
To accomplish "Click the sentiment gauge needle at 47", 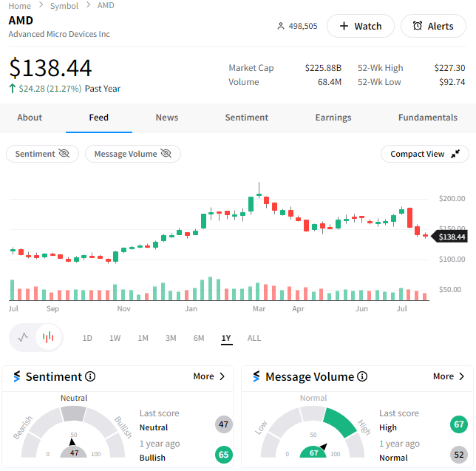I will tap(72, 442).
